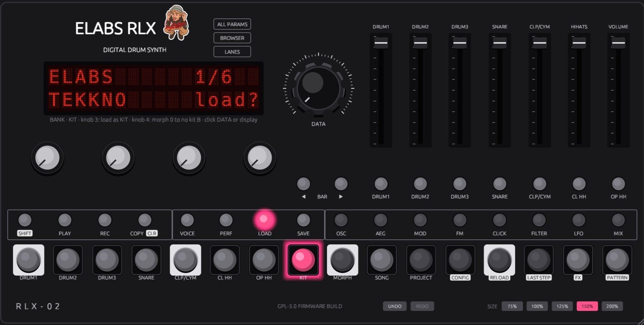The height and width of the screenshot is (325, 644).
Task: Click the red LED display screen
Action: tap(154, 88)
